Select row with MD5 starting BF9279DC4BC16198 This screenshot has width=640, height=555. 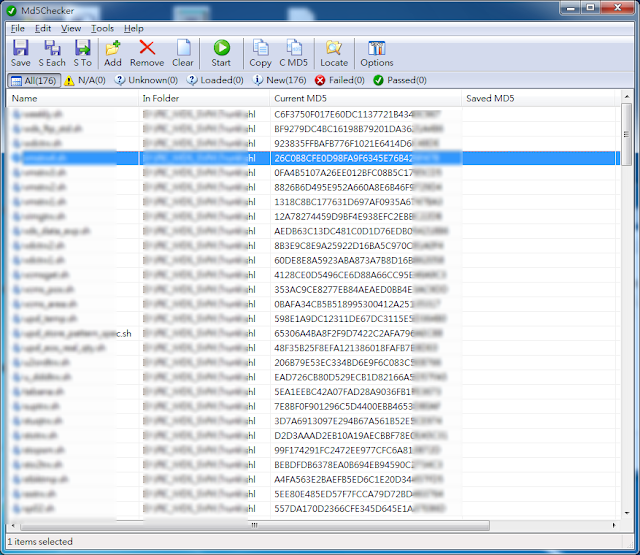click(313, 129)
